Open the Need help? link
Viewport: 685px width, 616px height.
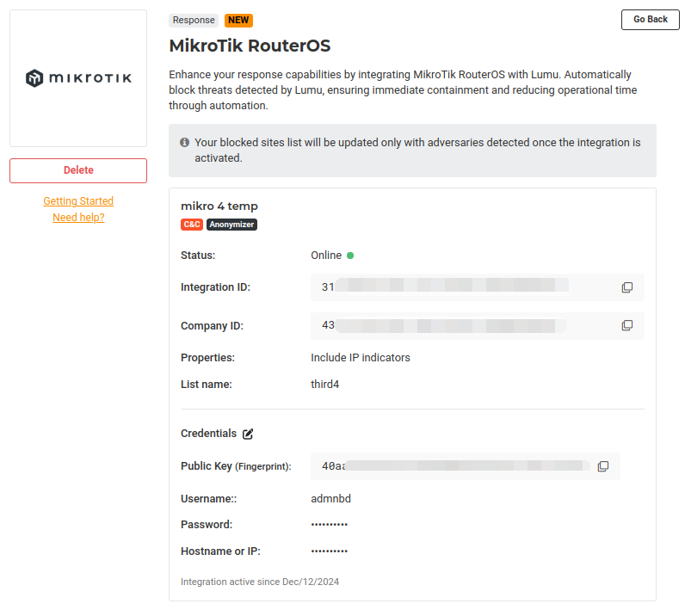click(78, 218)
